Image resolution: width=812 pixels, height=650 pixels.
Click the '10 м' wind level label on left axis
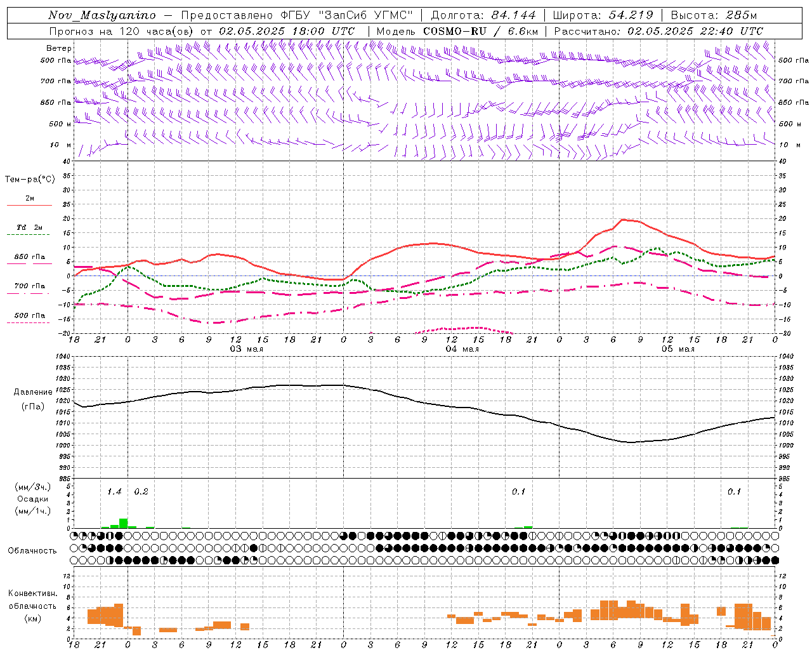[61, 145]
